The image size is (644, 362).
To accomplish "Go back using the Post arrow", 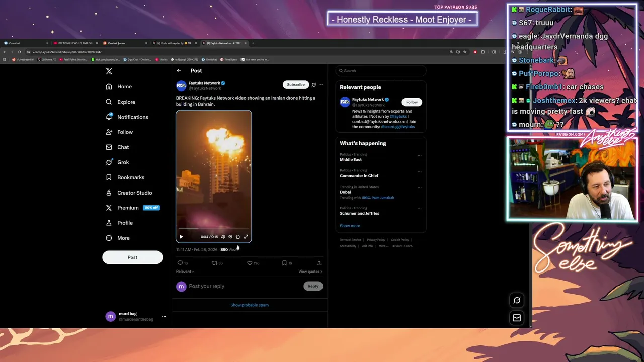I will point(179,71).
